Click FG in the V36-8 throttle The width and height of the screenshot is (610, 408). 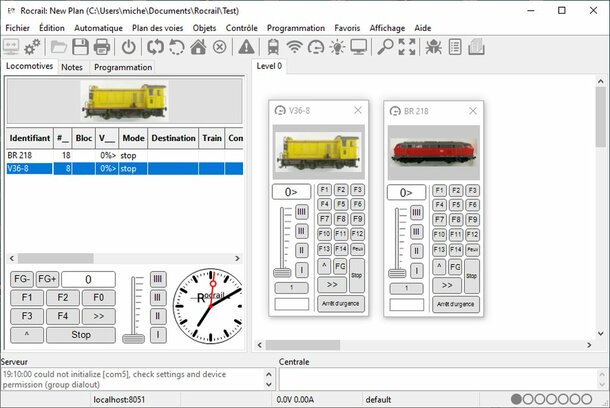340,266
